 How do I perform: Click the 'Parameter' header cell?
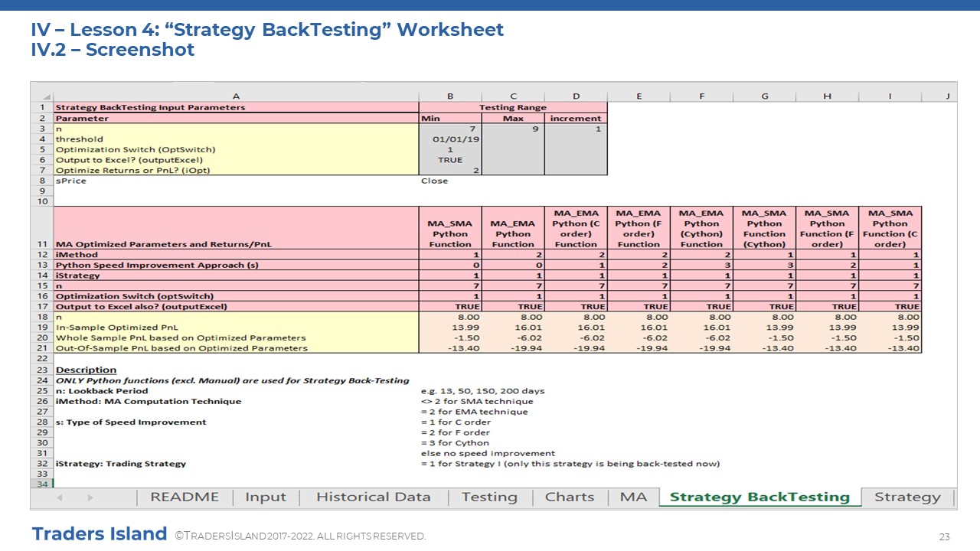point(236,119)
